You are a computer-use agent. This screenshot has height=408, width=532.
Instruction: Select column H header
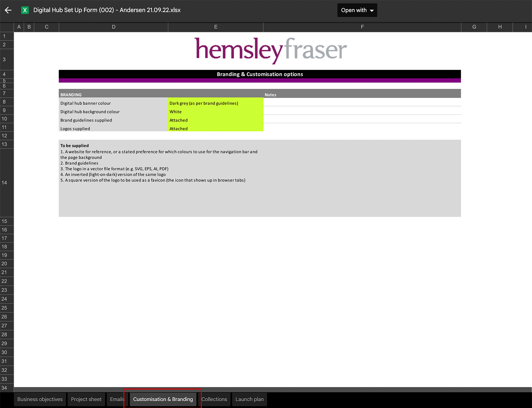click(x=500, y=27)
